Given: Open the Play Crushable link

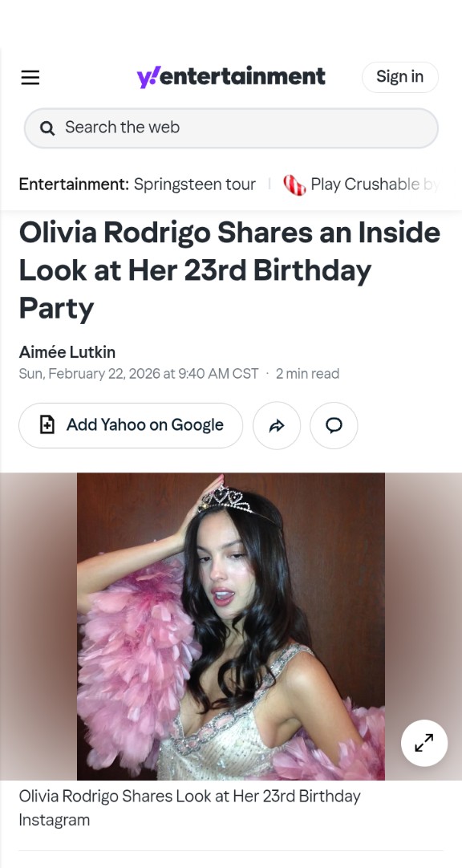Looking at the screenshot, I should 364,185.
